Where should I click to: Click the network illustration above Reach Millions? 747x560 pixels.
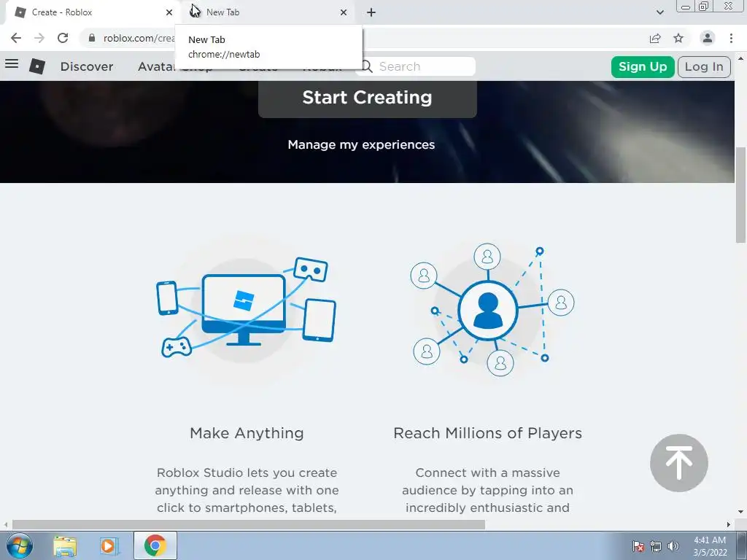point(492,309)
